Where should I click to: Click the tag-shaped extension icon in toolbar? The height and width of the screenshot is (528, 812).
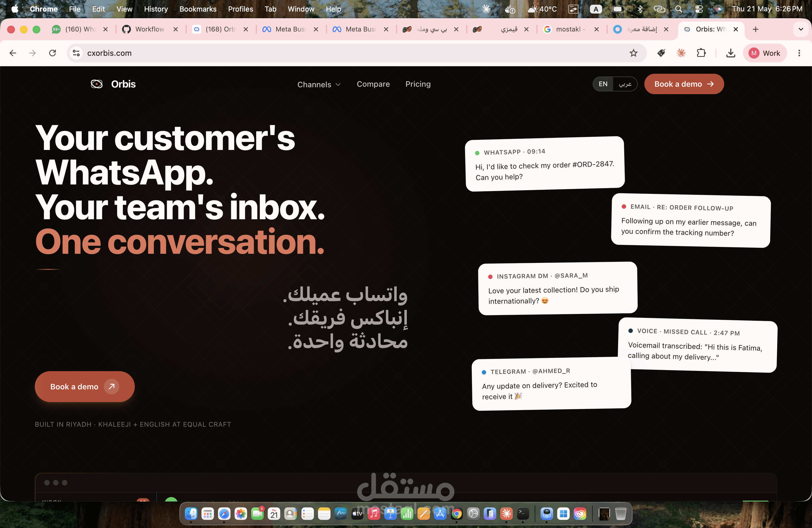pyautogui.click(x=661, y=53)
